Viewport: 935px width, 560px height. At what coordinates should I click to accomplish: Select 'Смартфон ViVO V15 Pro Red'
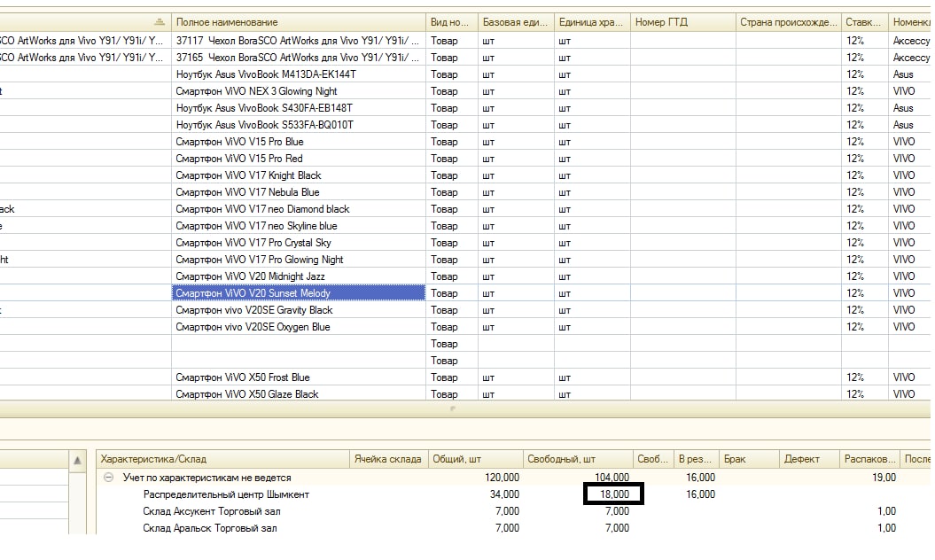coord(239,159)
